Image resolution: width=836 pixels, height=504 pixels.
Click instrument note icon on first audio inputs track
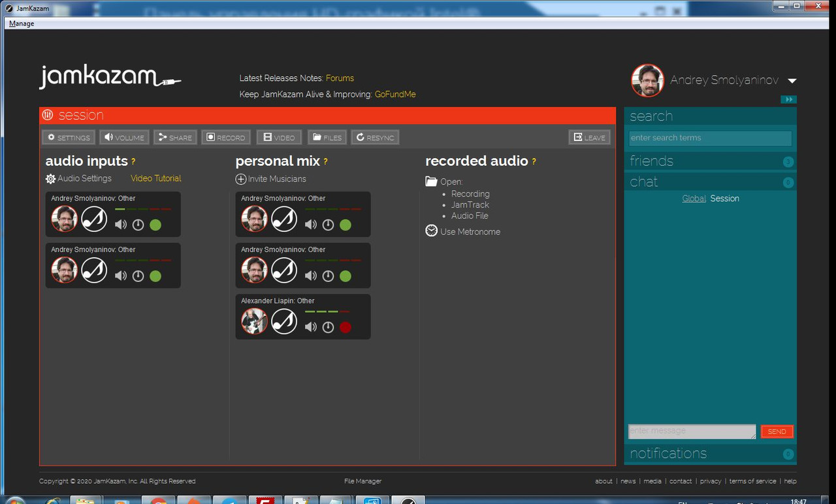pos(94,219)
